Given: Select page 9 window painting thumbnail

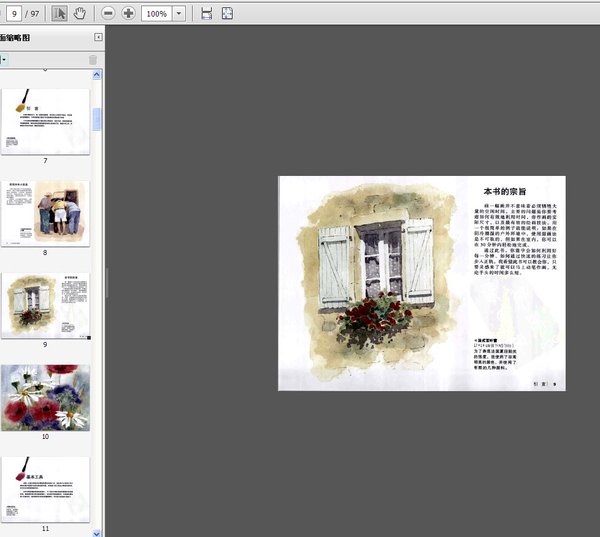Looking at the screenshot, I should (x=45, y=305).
